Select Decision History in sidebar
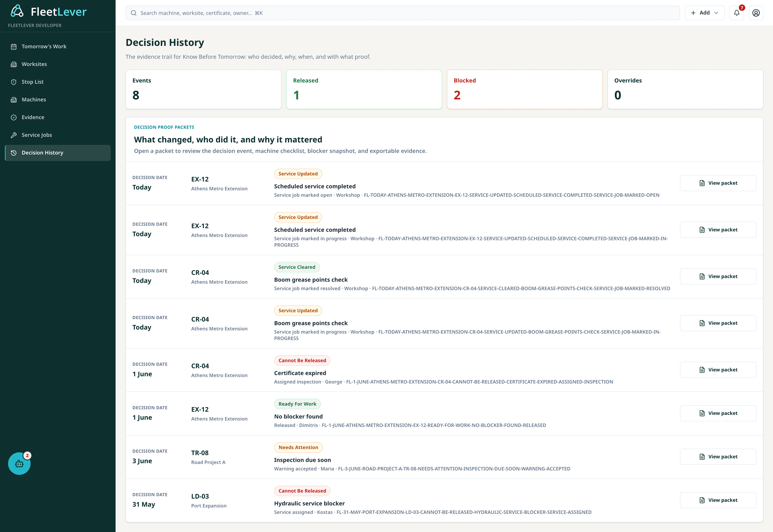773x532 pixels. 58,153
